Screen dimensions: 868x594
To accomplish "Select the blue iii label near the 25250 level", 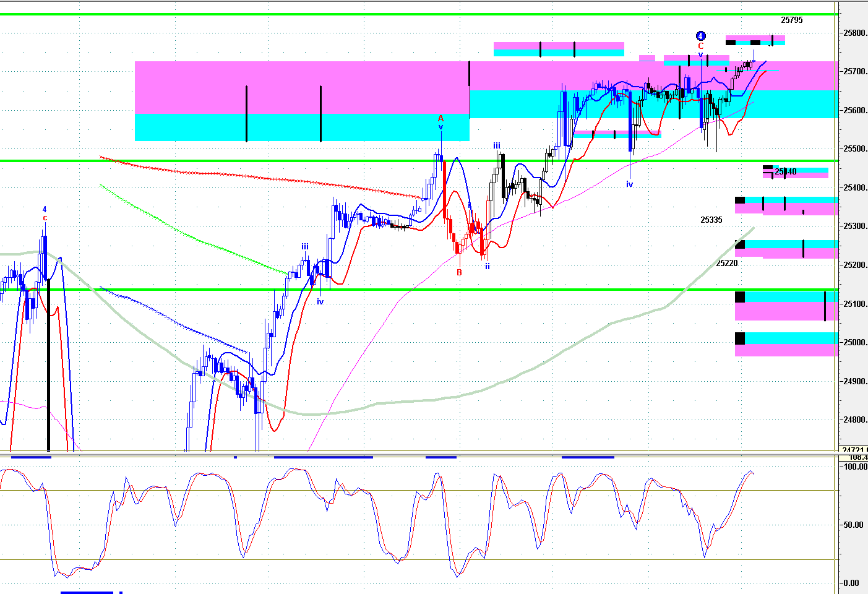I will pyautogui.click(x=305, y=246).
